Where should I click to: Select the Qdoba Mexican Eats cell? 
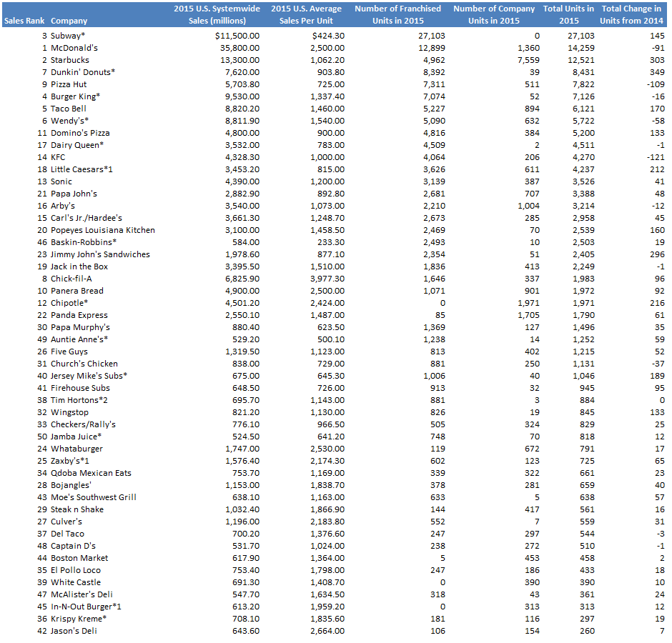pyautogui.click(x=91, y=474)
